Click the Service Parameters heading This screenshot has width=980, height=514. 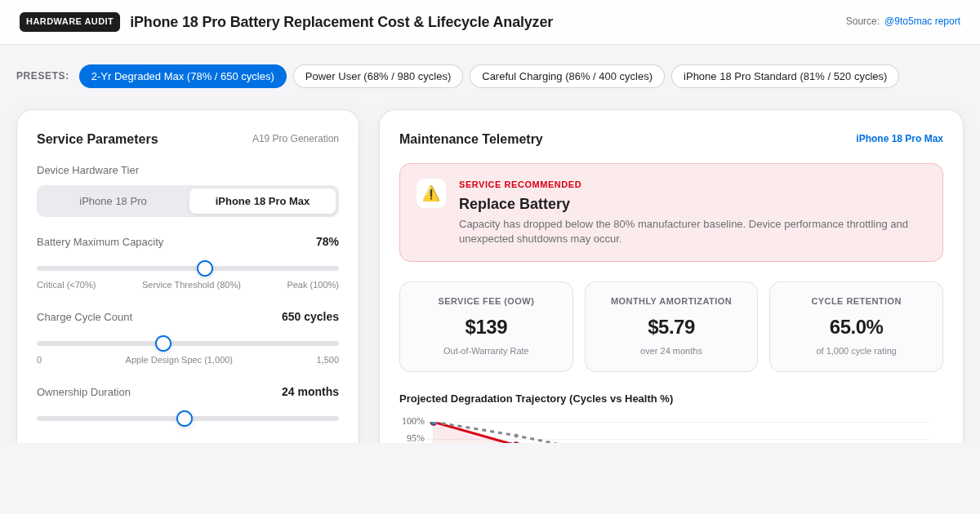(97, 140)
